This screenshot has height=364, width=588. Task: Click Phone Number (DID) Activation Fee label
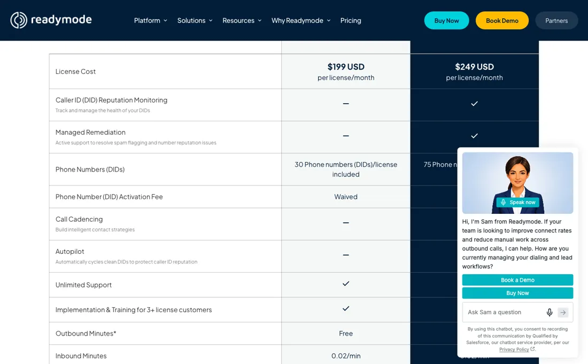109,197
